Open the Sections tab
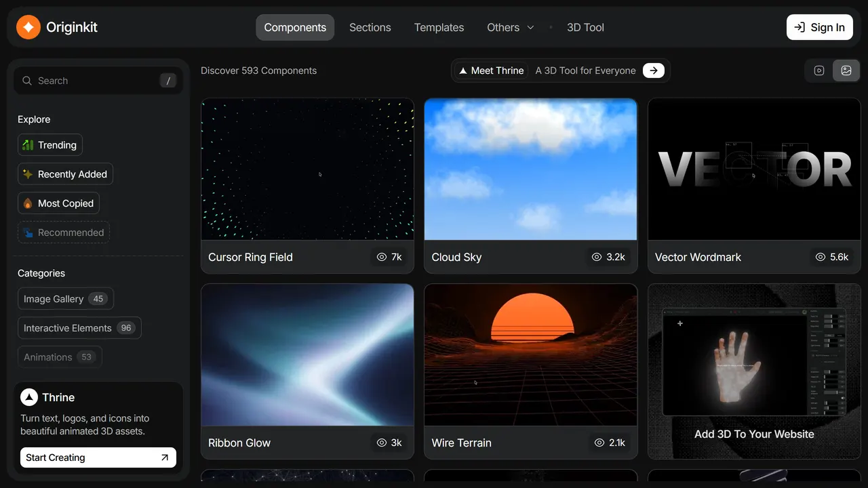Viewport: 868px width, 488px height. click(370, 27)
